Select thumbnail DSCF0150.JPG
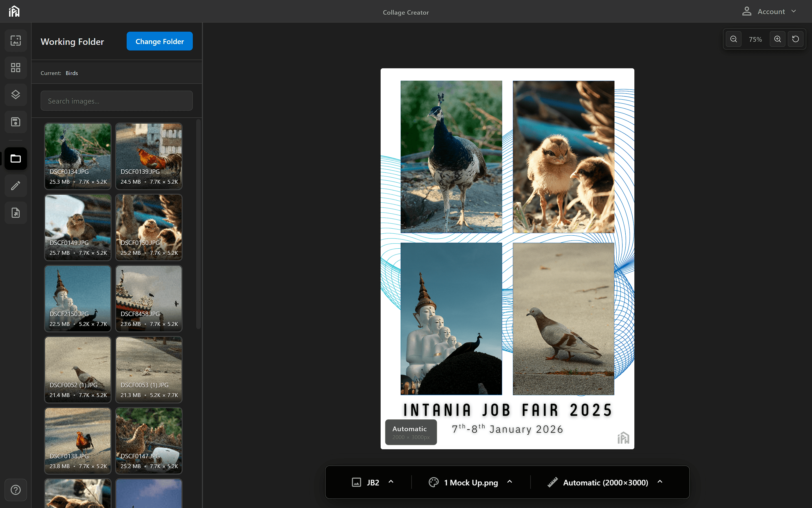Screen dimensions: 812x508 pos(149,227)
